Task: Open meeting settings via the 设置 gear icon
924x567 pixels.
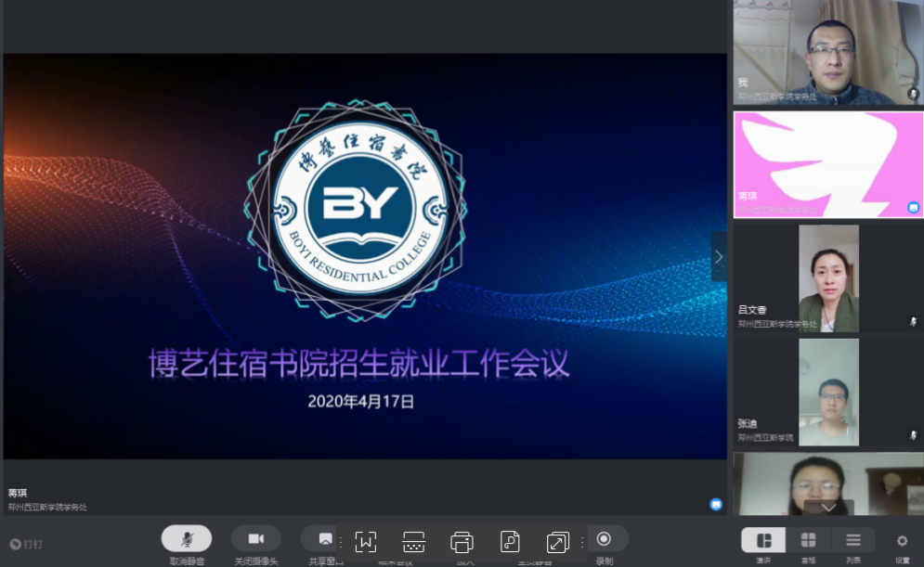Action: [x=901, y=541]
